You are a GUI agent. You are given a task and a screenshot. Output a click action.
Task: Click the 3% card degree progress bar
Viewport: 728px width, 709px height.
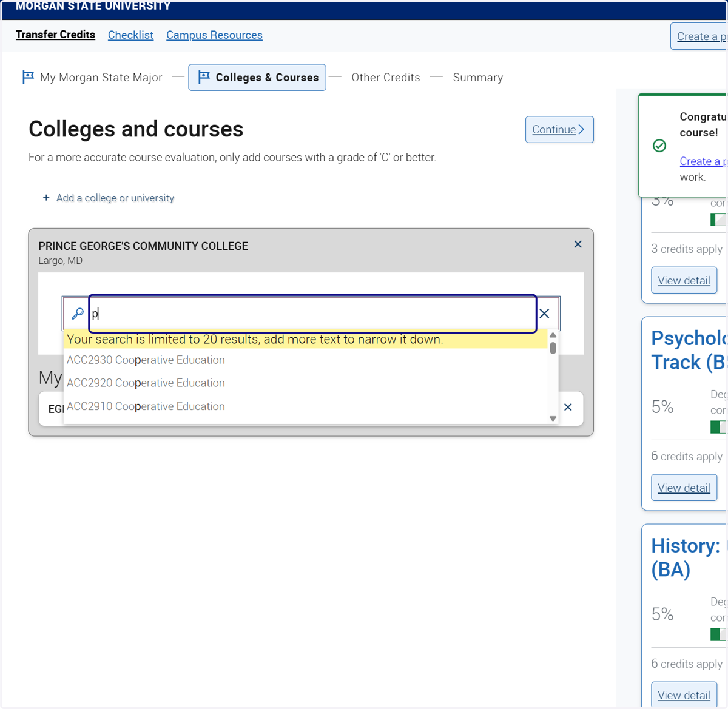[x=718, y=220]
